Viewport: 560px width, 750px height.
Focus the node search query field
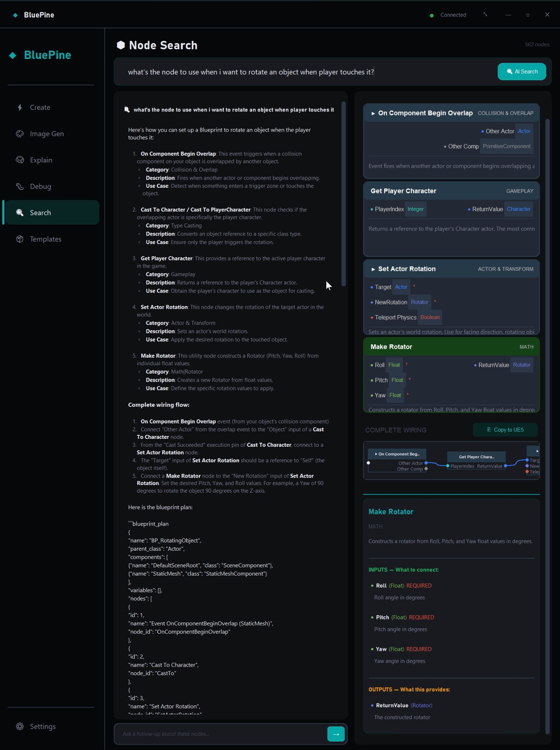point(305,72)
